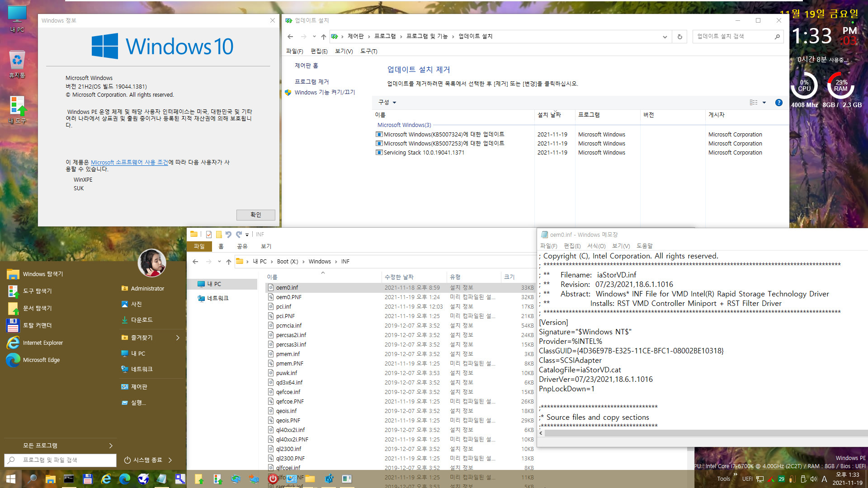Open 도구(T) menu in 업데이트 설치 window
The image size is (868, 488).
pos(368,51)
